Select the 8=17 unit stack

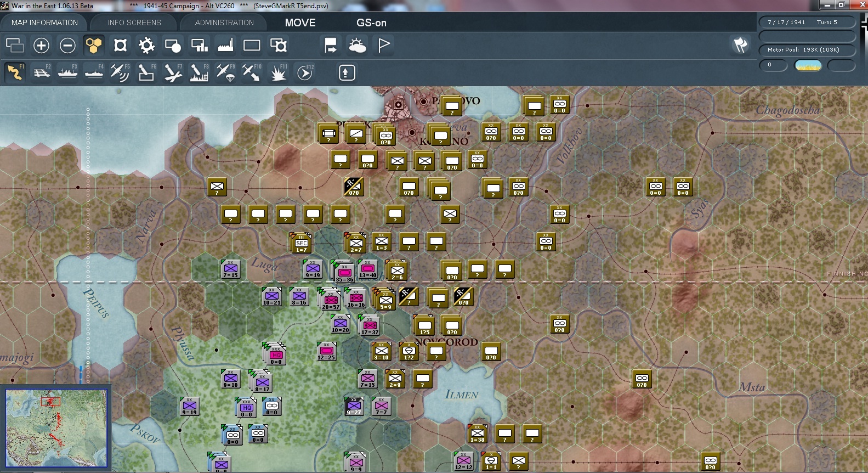(x=262, y=382)
